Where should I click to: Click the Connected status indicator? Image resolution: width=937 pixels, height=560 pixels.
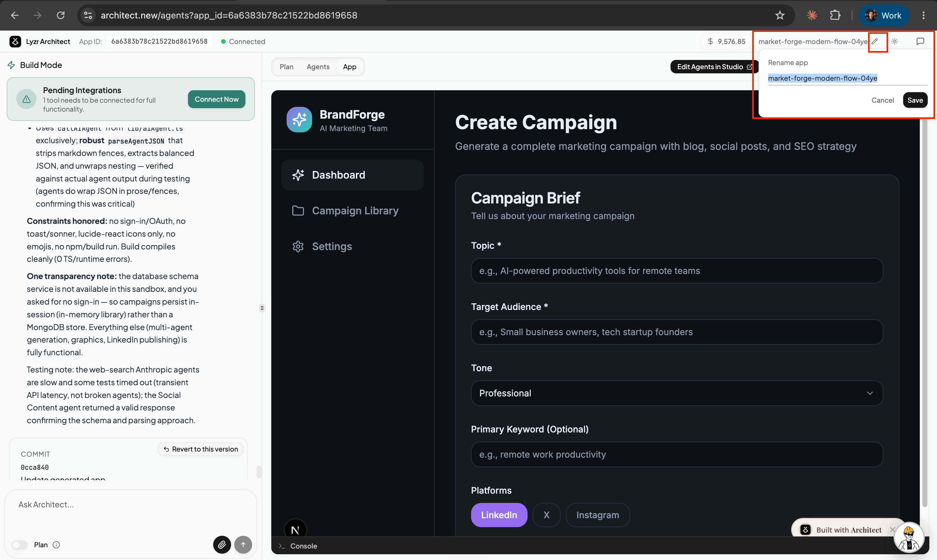243,41
